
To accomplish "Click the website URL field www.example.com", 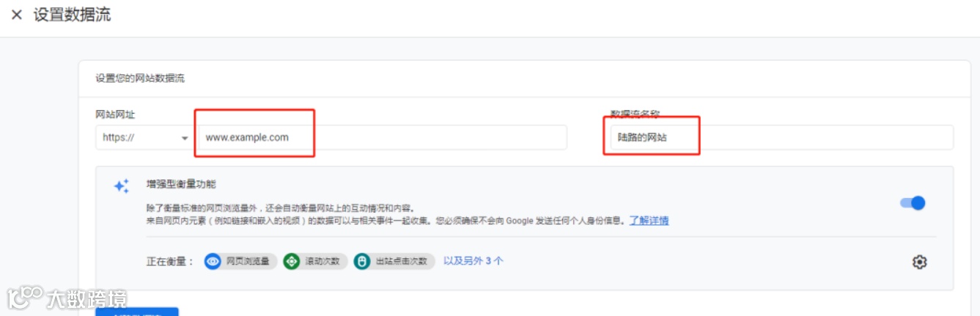I will point(382,137).
